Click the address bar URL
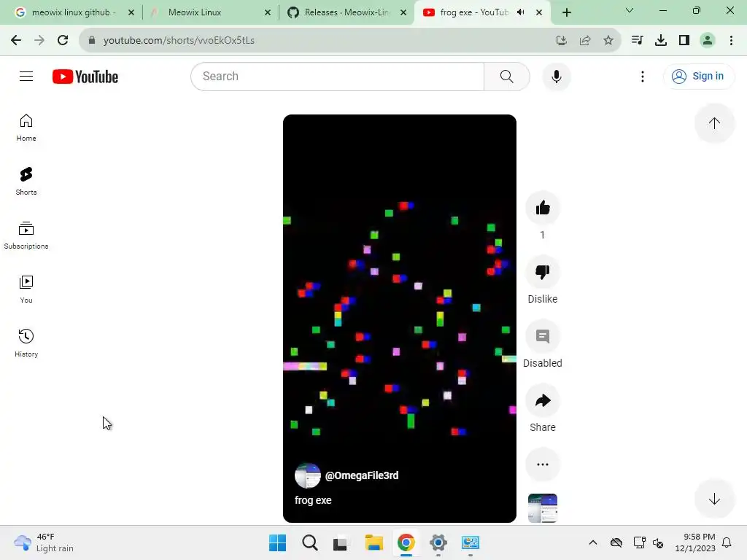Viewport: 747px width, 560px height. [x=179, y=40]
